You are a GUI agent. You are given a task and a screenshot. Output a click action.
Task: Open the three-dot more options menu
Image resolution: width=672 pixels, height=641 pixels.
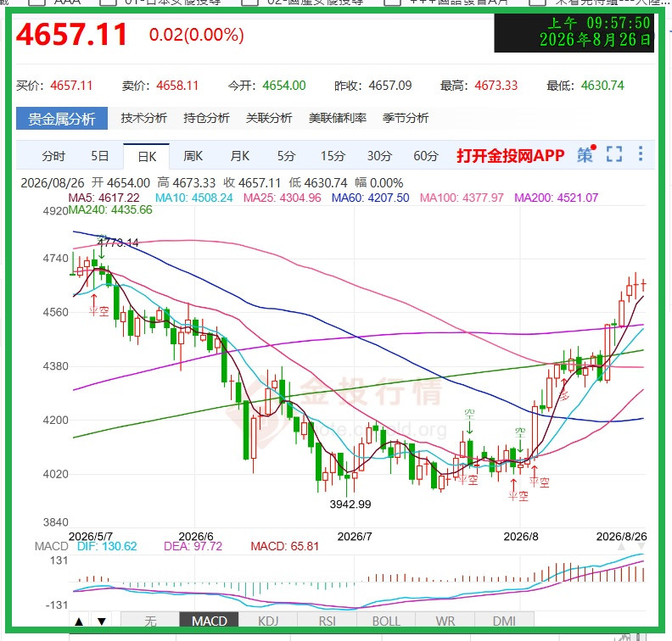click(x=641, y=153)
